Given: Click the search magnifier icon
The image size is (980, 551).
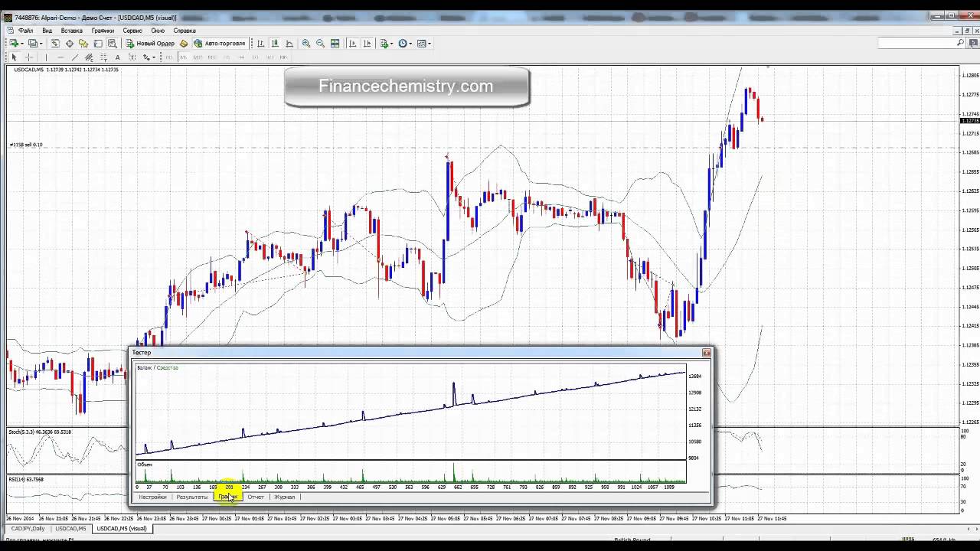Looking at the screenshot, I should tap(960, 43).
